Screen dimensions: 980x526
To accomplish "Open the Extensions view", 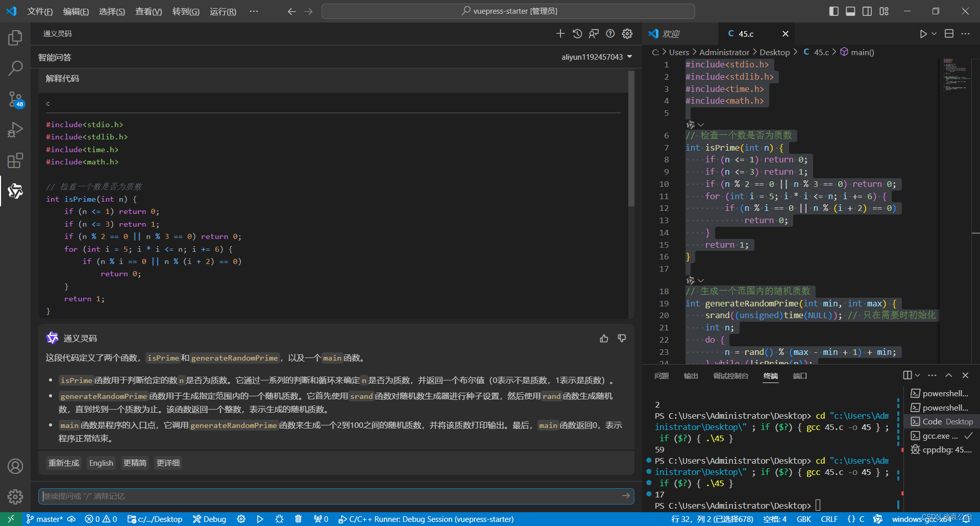I will 15,160.
